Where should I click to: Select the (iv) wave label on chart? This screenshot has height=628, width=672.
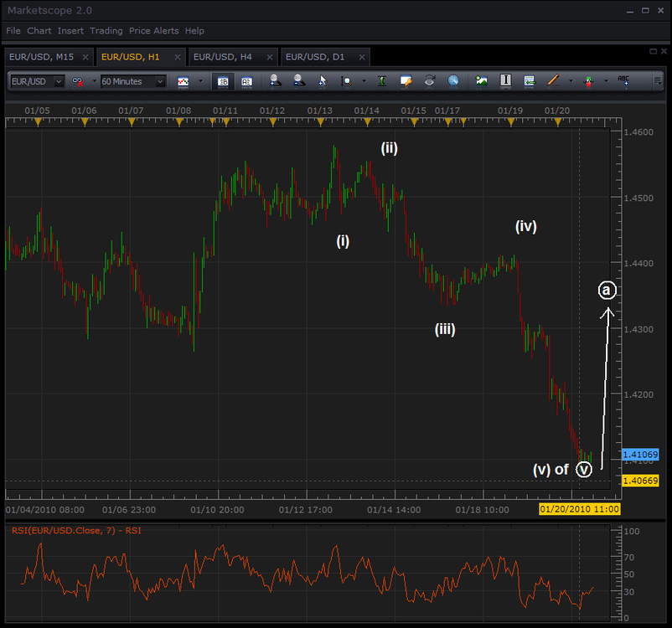[526, 226]
